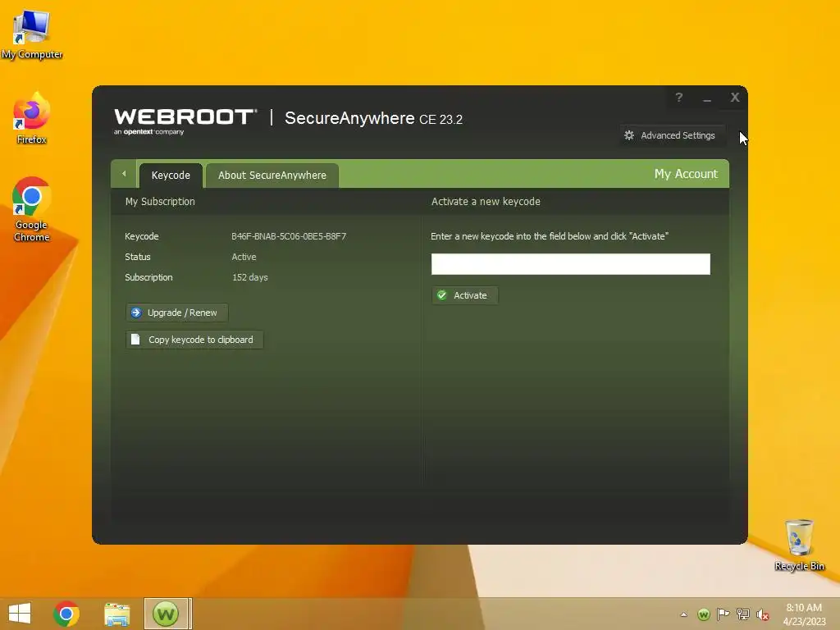
Task: Click the copy keycode document icon
Action: tap(135, 340)
